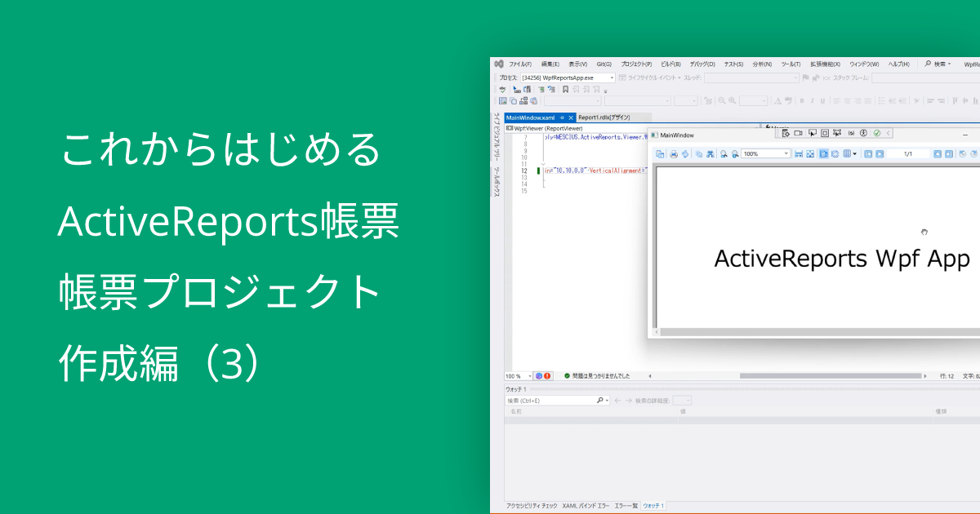The image size is (980, 514).
Task: Select the Print icon in the report viewer
Action: (674, 154)
